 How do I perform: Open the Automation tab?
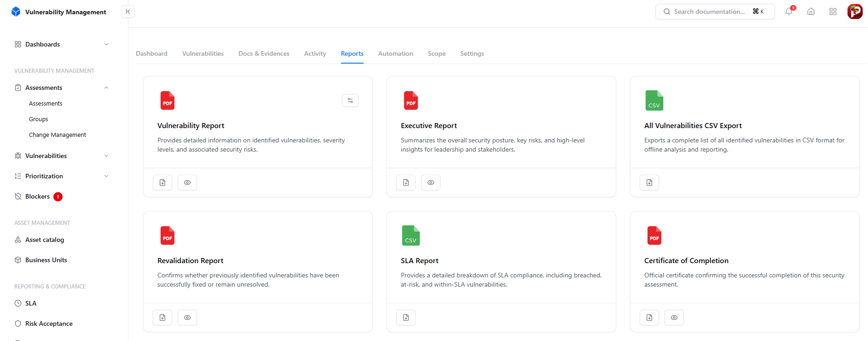(x=396, y=53)
